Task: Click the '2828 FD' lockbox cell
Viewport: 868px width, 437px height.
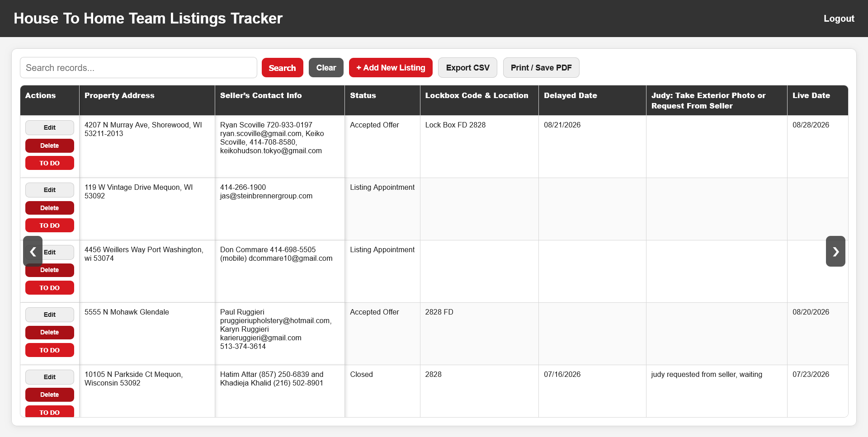Action: [x=479, y=334]
